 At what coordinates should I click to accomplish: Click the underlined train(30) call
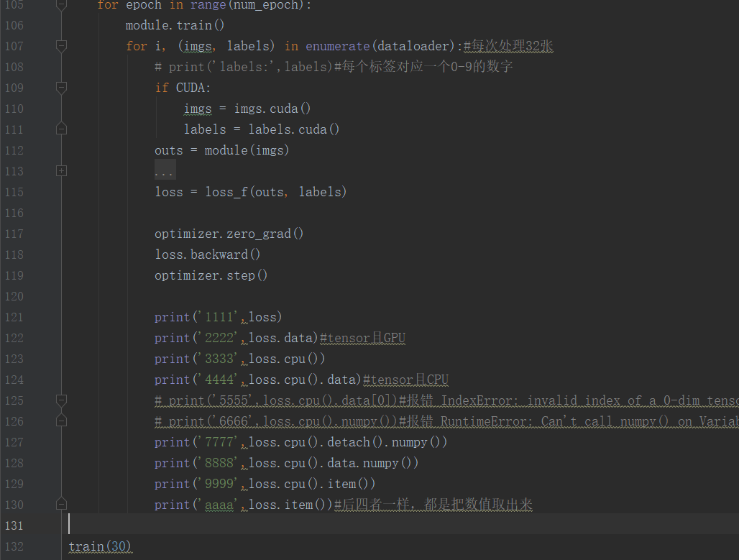point(99,546)
